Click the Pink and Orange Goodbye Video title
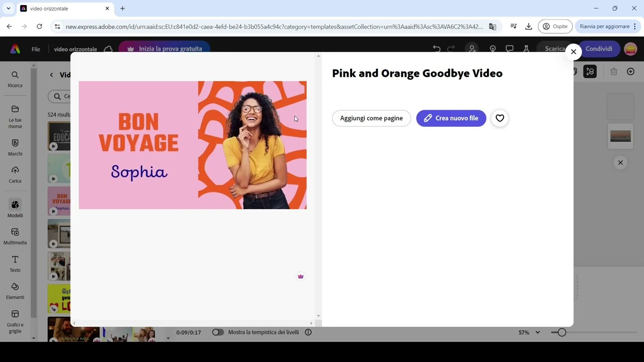Screen dimensions: 644x362 (x=417, y=73)
